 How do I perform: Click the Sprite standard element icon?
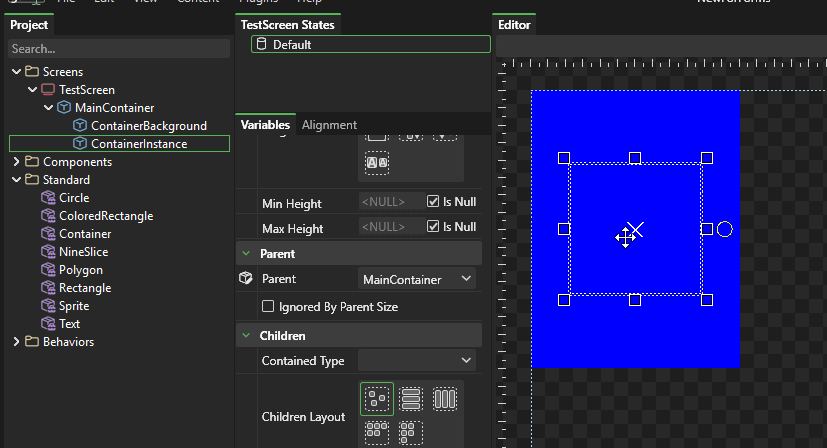(x=48, y=306)
